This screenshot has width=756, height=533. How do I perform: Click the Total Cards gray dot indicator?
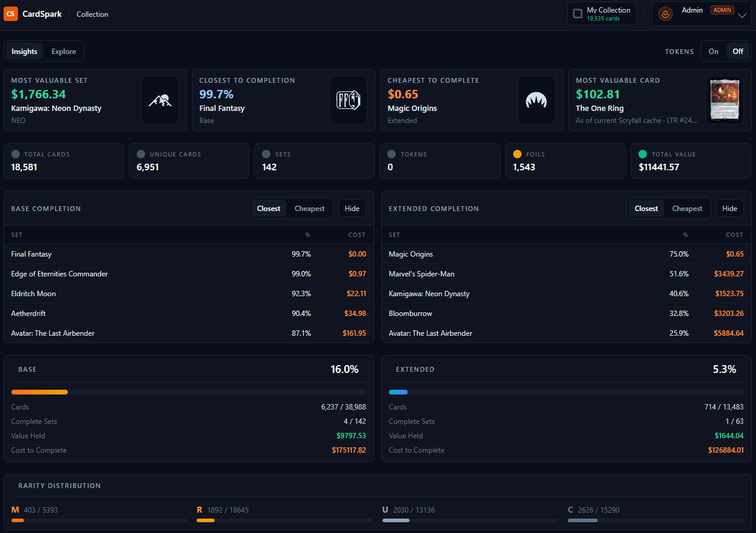[x=16, y=154]
